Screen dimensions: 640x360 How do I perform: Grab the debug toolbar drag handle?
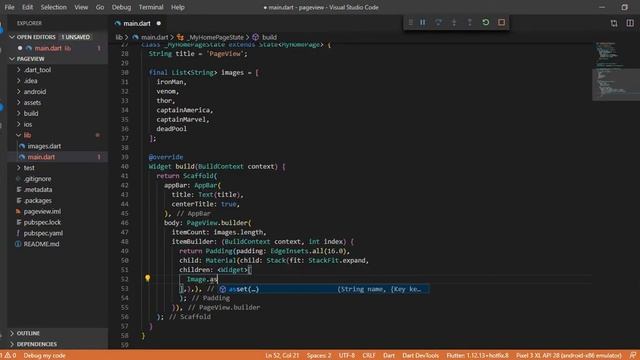pos(411,22)
